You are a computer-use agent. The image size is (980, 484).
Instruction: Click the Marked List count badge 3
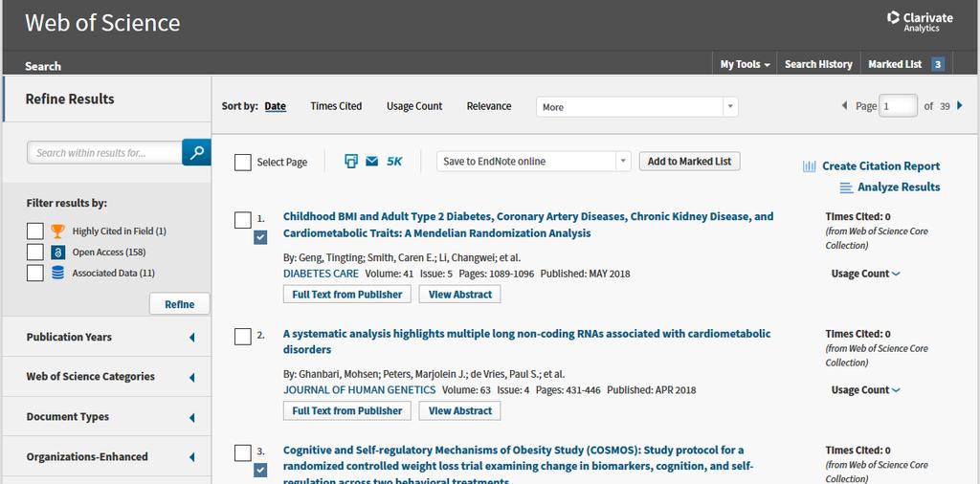(938, 64)
